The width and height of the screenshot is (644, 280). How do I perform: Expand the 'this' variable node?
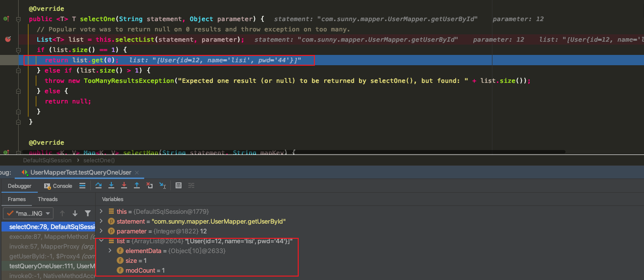point(102,211)
